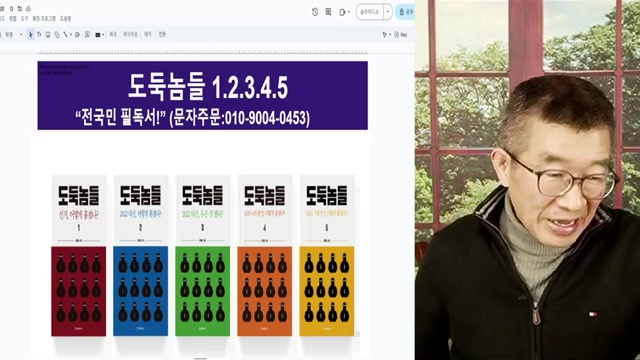Open the 확장 프로그램 menu
The image size is (640, 360).
pyautogui.click(x=44, y=19)
